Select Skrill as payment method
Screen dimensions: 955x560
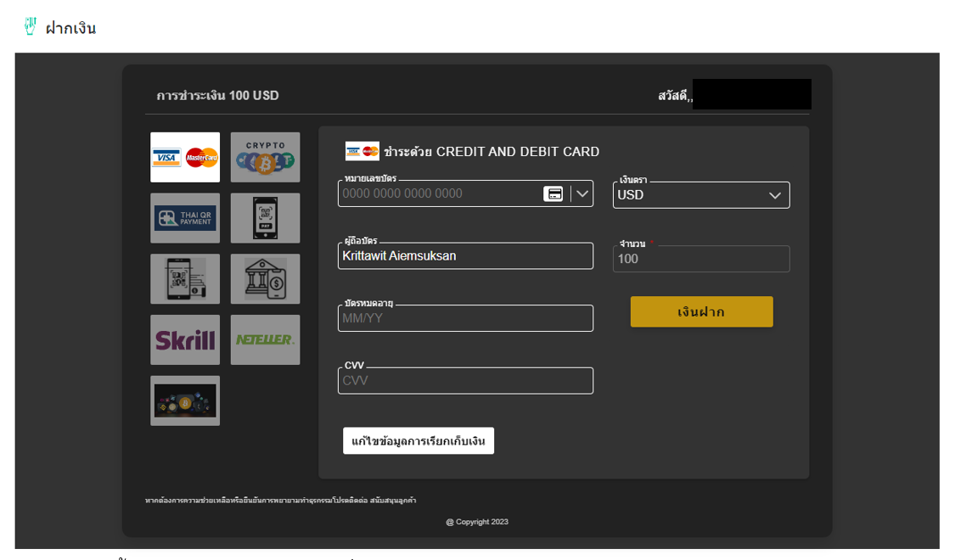(x=184, y=339)
